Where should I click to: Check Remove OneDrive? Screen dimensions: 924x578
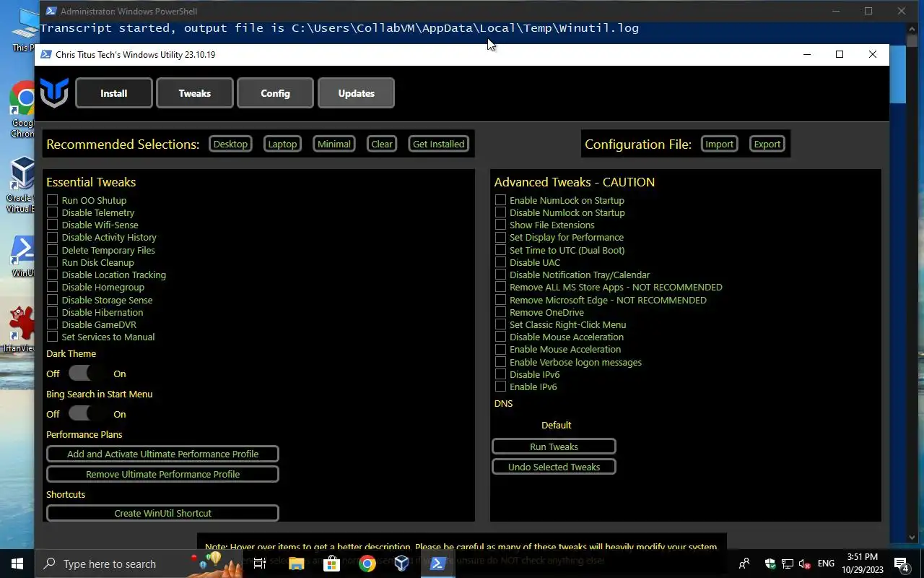point(500,312)
